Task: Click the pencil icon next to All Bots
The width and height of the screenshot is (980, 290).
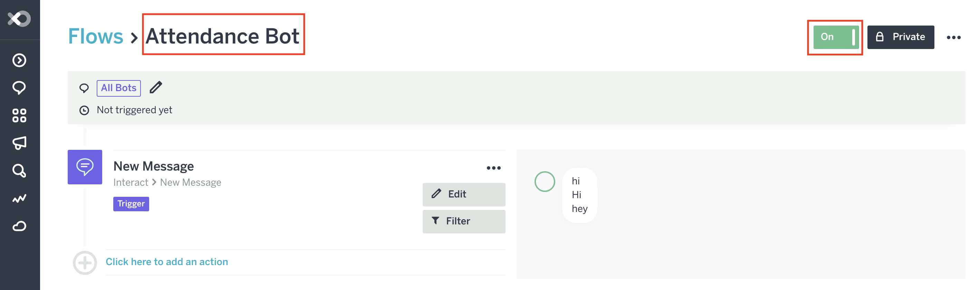Action: (156, 88)
